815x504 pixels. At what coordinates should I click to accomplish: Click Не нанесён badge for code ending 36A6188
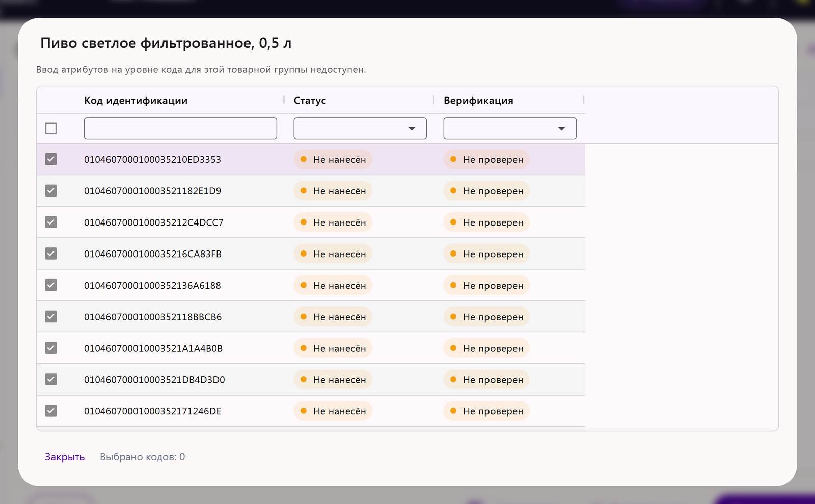pos(333,285)
